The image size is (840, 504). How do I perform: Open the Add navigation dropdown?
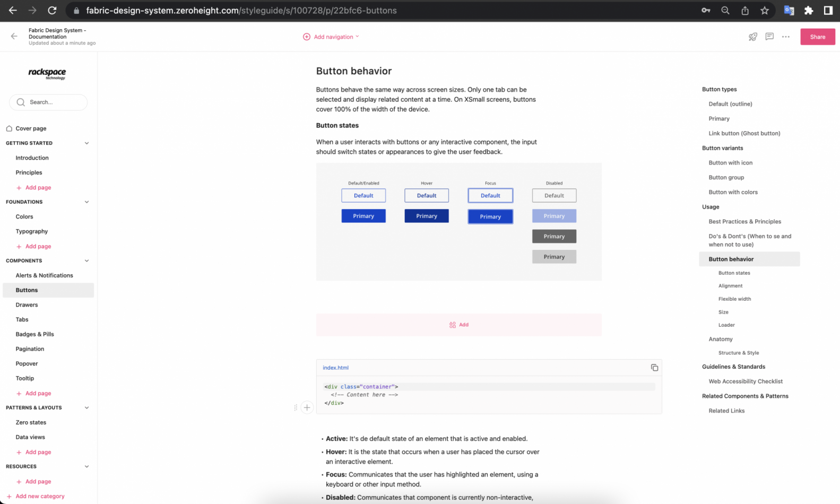coord(331,37)
